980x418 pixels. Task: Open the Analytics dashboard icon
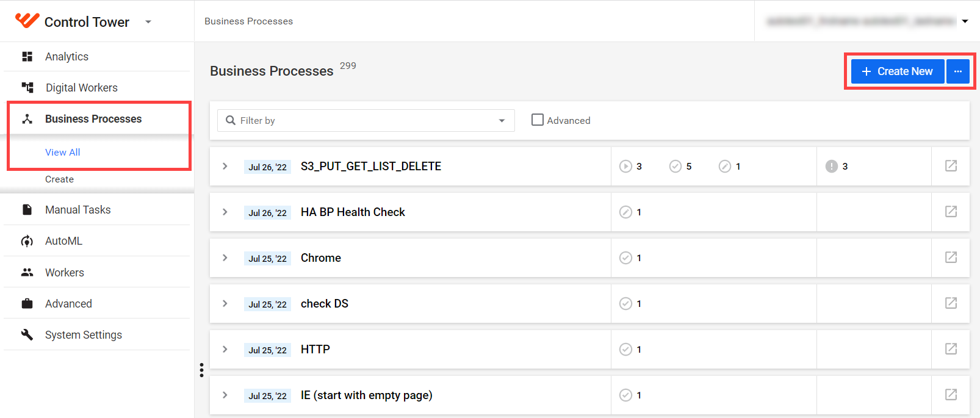[x=27, y=57]
